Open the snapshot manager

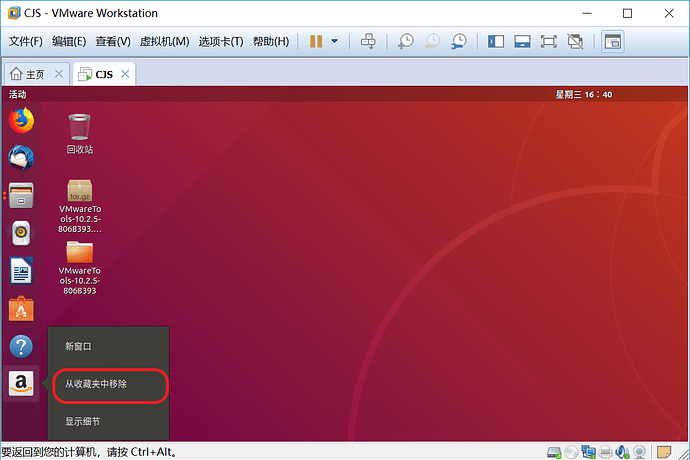coord(459,41)
